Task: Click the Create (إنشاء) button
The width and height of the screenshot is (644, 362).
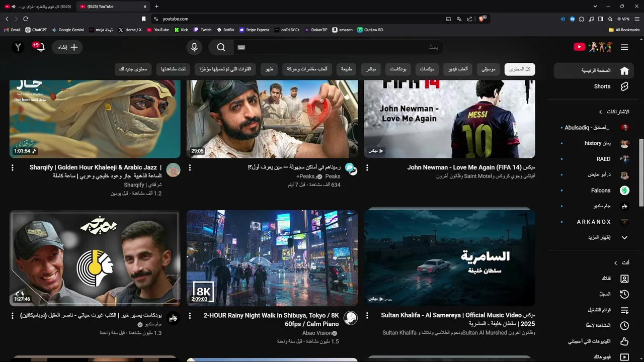Action: coord(68,47)
